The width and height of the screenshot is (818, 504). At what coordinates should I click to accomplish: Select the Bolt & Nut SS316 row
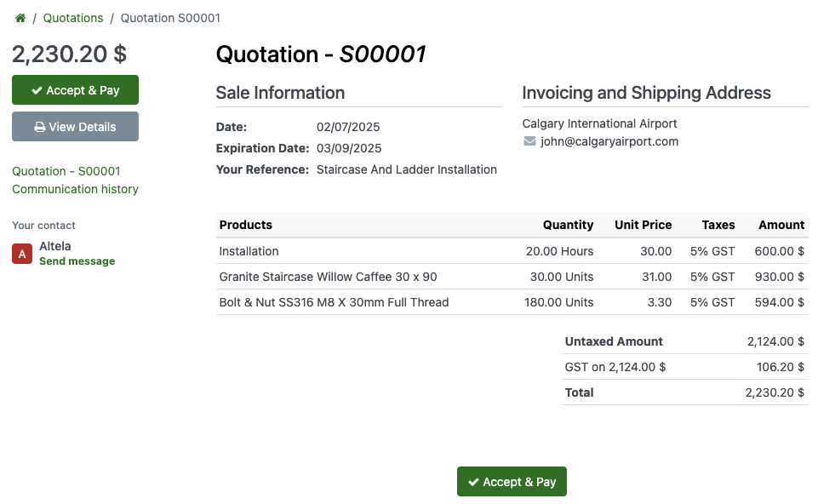pos(334,302)
